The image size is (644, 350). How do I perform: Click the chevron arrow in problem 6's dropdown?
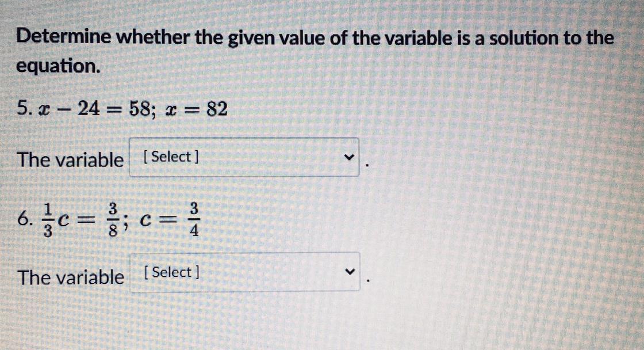[350, 272]
